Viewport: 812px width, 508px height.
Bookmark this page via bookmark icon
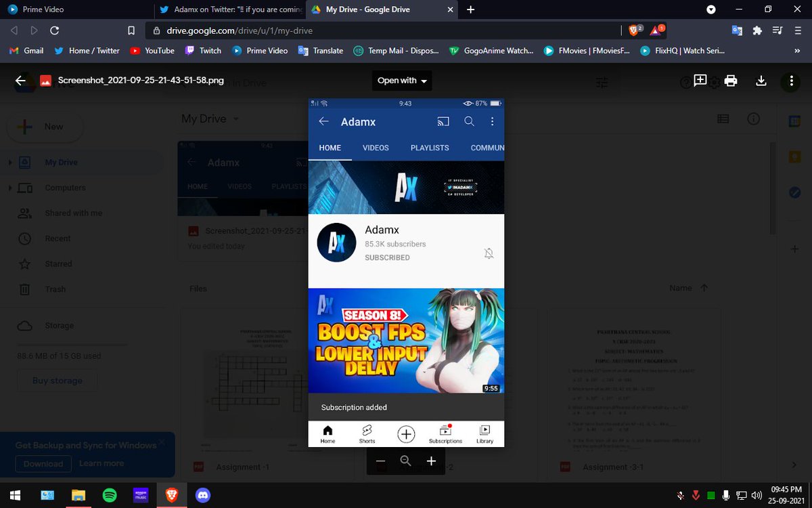pyautogui.click(x=132, y=30)
